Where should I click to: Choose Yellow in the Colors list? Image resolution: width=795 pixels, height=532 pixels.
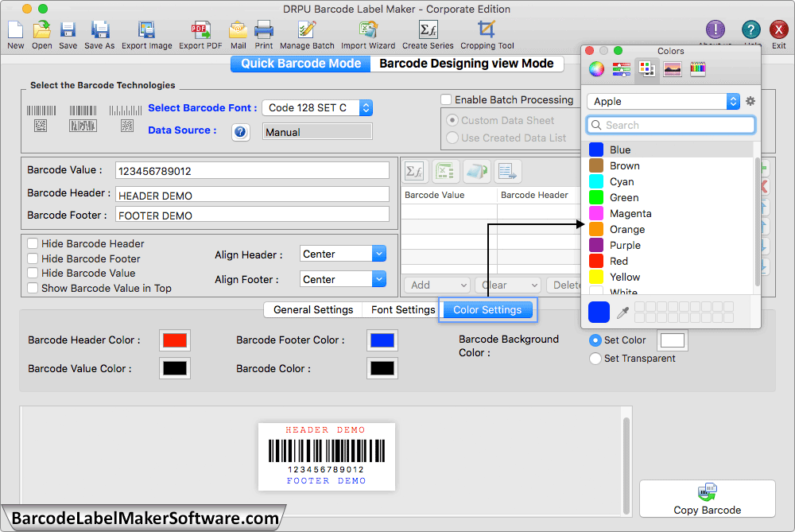click(x=669, y=277)
